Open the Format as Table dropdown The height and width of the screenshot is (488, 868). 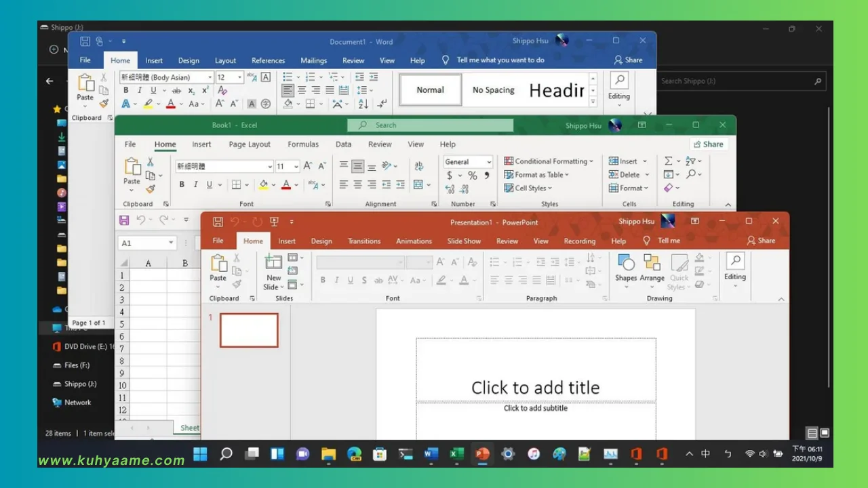536,175
